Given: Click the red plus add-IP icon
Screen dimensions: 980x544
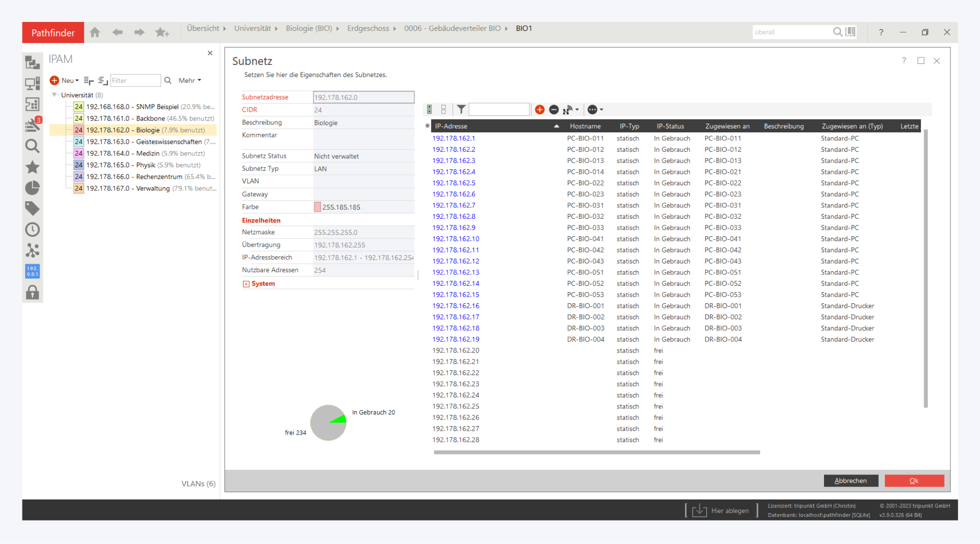Looking at the screenshot, I should [539, 109].
